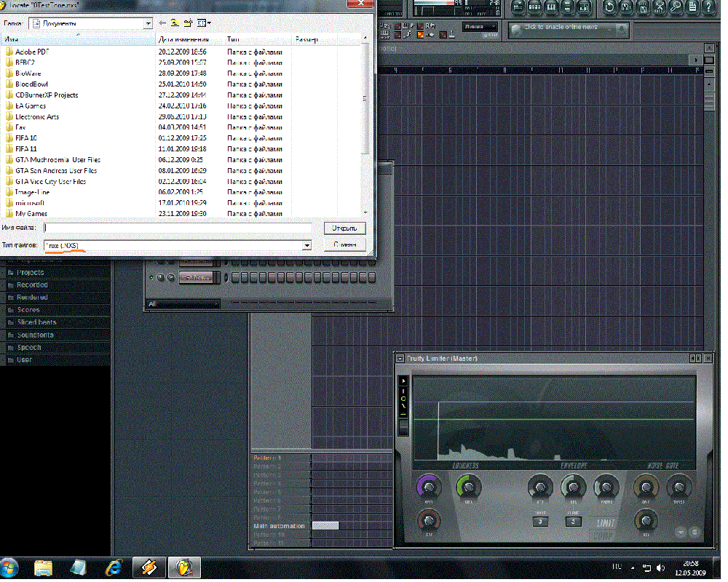728x582 pixels.
Task: Expand the file type dropdown (*.NXS)
Action: pos(307,246)
